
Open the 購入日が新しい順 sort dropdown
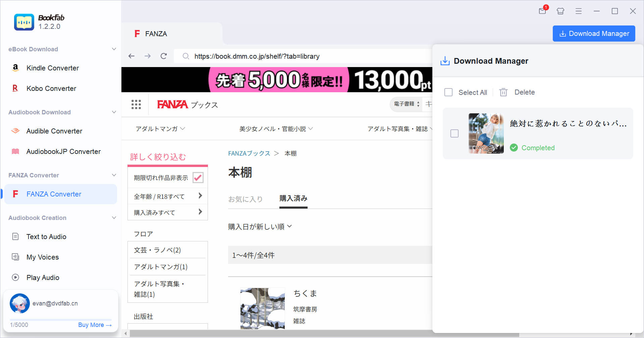[261, 226]
